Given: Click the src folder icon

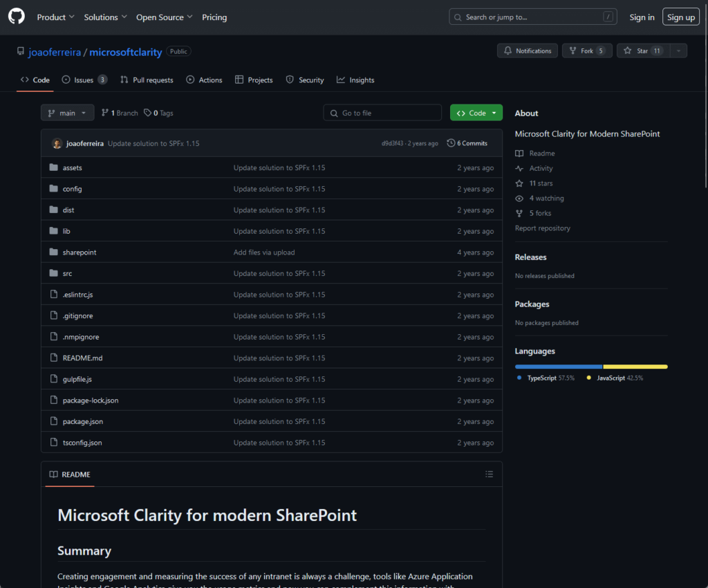Looking at the screenshot, I should pyautogui.click(x=54, y=273).
